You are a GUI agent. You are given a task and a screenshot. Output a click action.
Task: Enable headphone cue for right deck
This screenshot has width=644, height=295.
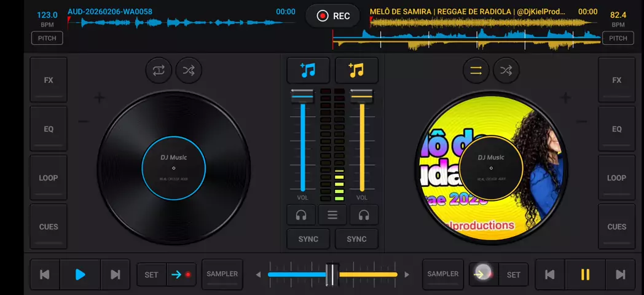coord(364,215)
